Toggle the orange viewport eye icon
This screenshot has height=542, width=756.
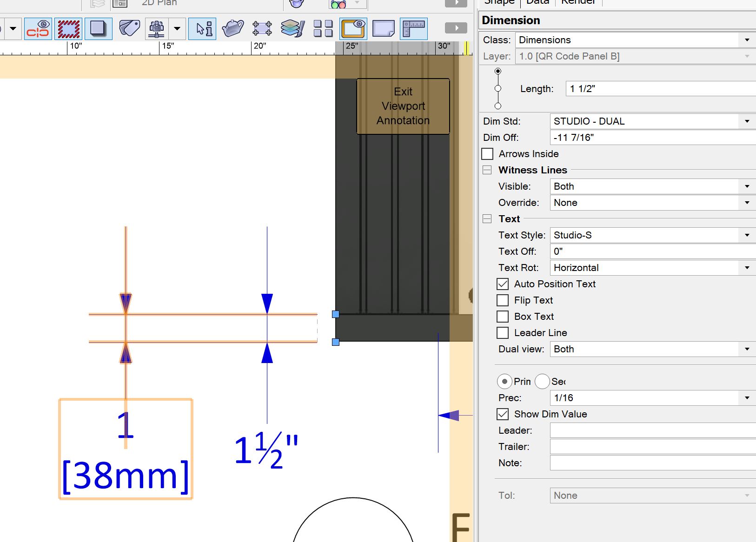[x=353, y=29]
